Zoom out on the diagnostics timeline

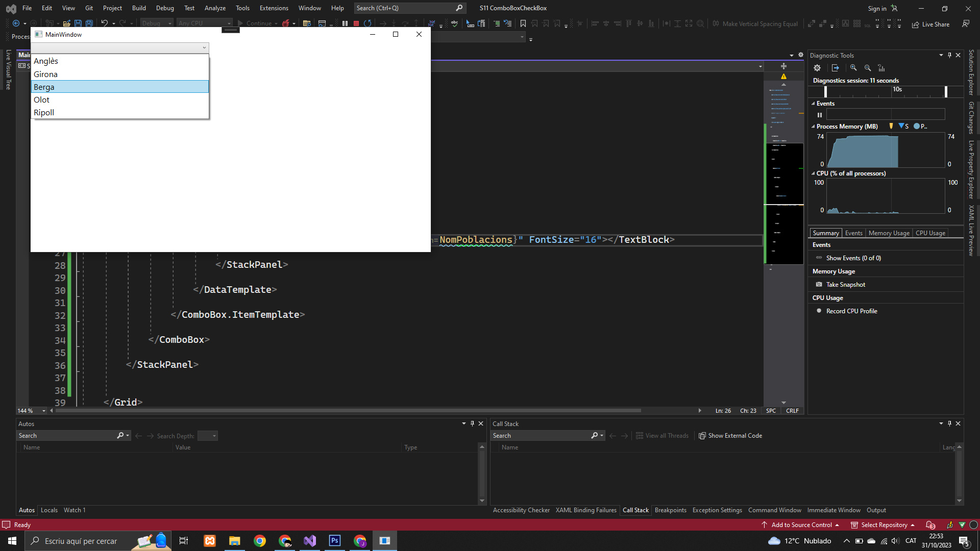(868, 68)
